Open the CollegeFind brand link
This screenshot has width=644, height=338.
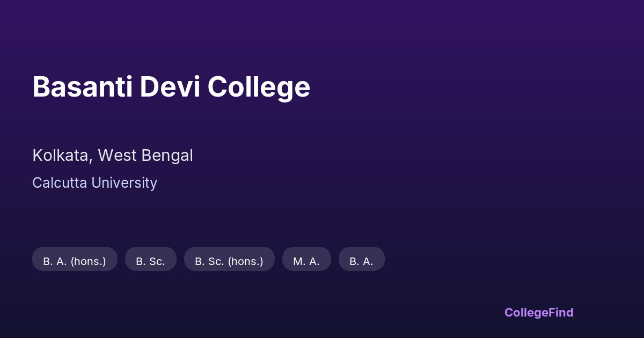point(538,312)
